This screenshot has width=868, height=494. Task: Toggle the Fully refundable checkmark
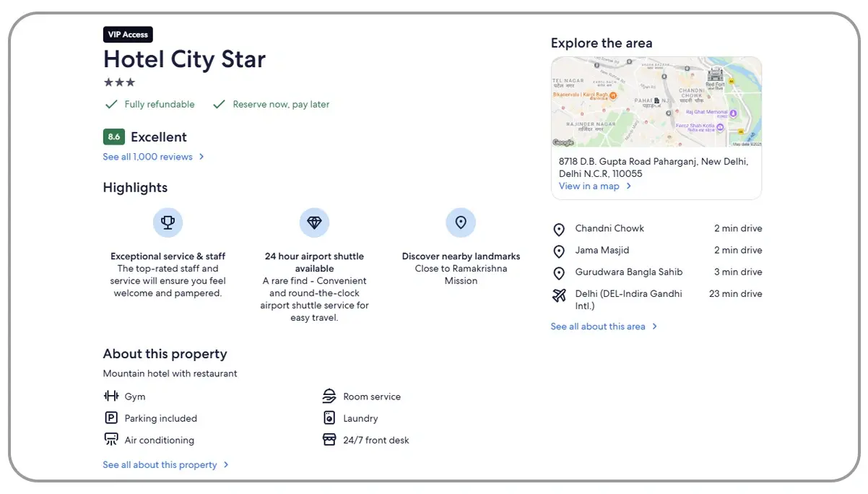tap(111, 103)
